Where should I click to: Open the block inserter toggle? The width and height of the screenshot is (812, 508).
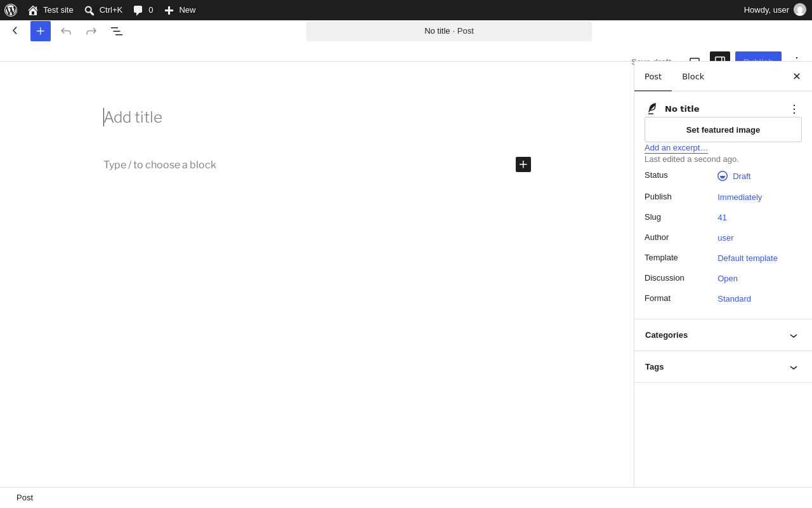pos(41,31)
